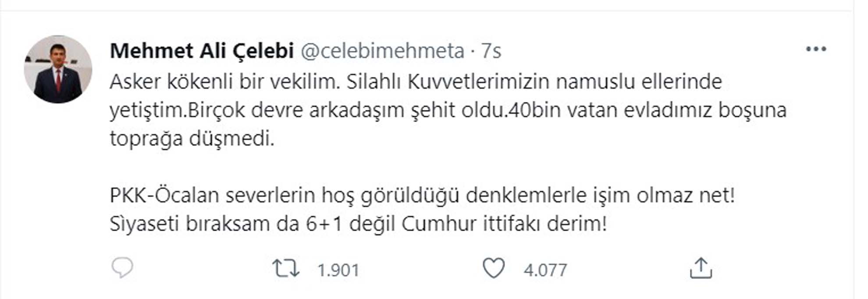Screen dimensions: 868x299
Task: Click the @celebimehmeta handle
Action: 383,51
